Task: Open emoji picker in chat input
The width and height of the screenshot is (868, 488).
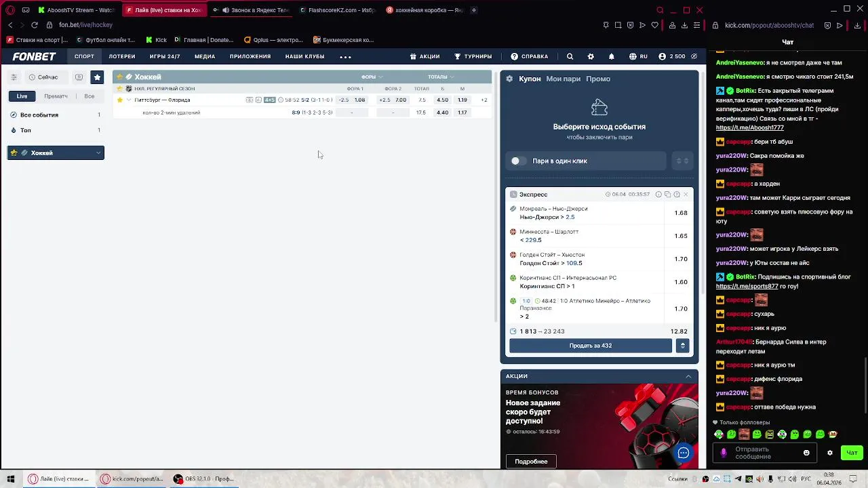Action: pyautogui.click(x=806, y=453)
